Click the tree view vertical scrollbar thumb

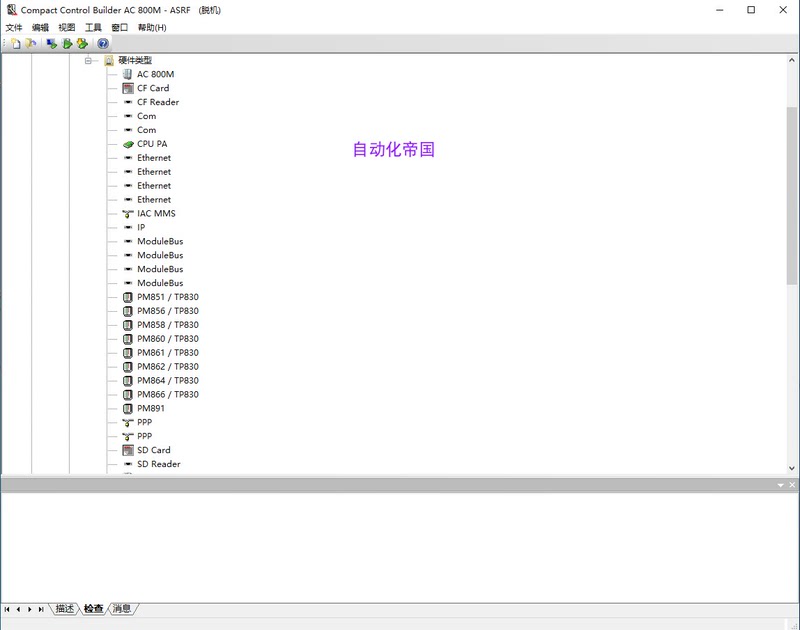coord(791,195)
